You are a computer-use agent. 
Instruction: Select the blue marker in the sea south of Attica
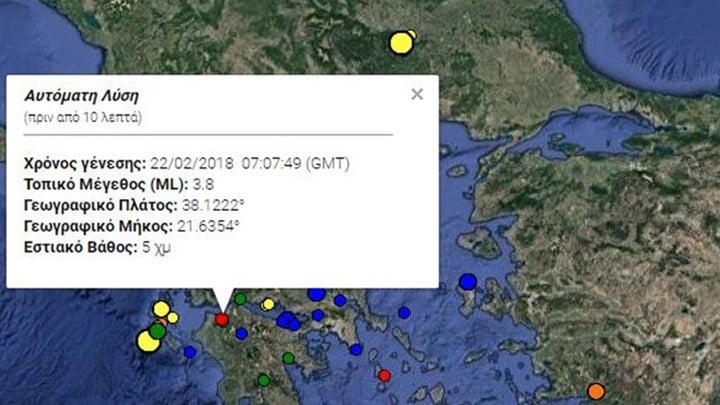coord(356,350)
